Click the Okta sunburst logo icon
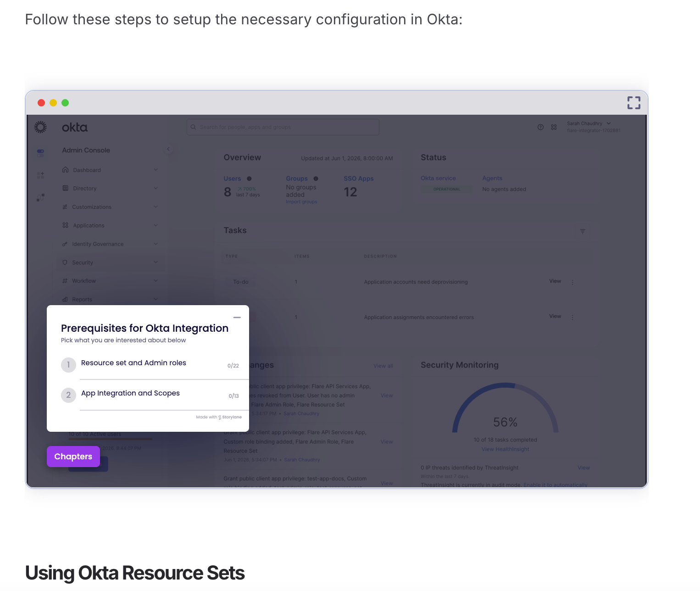 click(x=40, y=127)
